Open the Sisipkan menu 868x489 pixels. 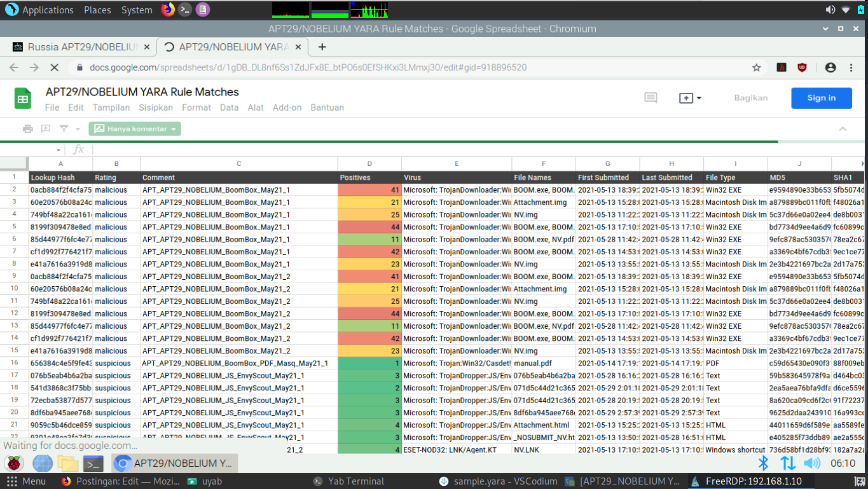coord(156,107)
